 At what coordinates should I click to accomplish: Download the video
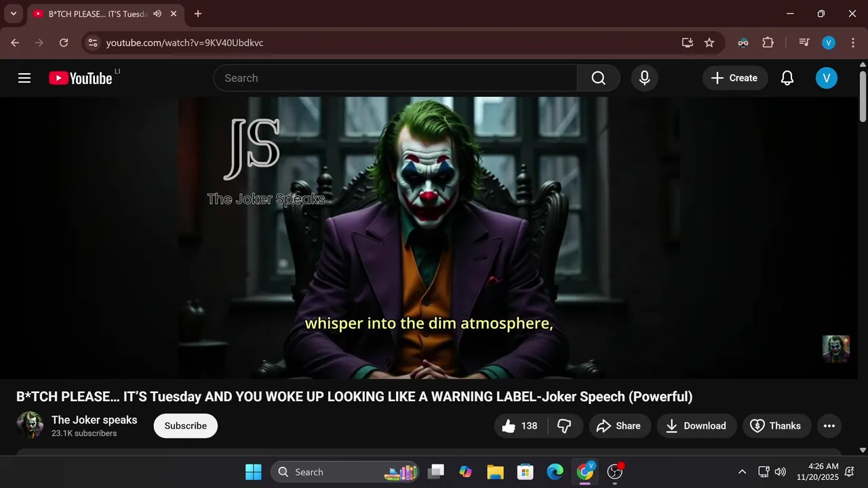click(x=696, y=426)
